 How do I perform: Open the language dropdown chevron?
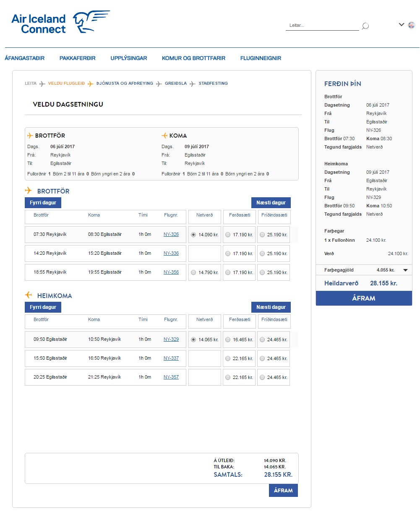click(x=401, y=25)
